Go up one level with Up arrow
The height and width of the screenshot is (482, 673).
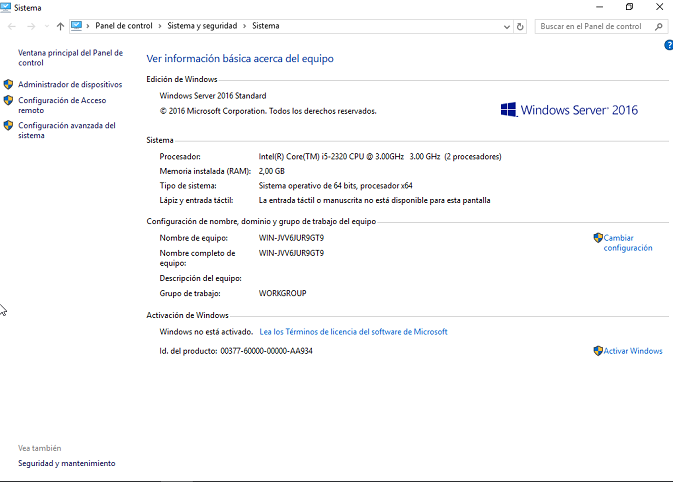pyautogui.click(x=60, y=26)
